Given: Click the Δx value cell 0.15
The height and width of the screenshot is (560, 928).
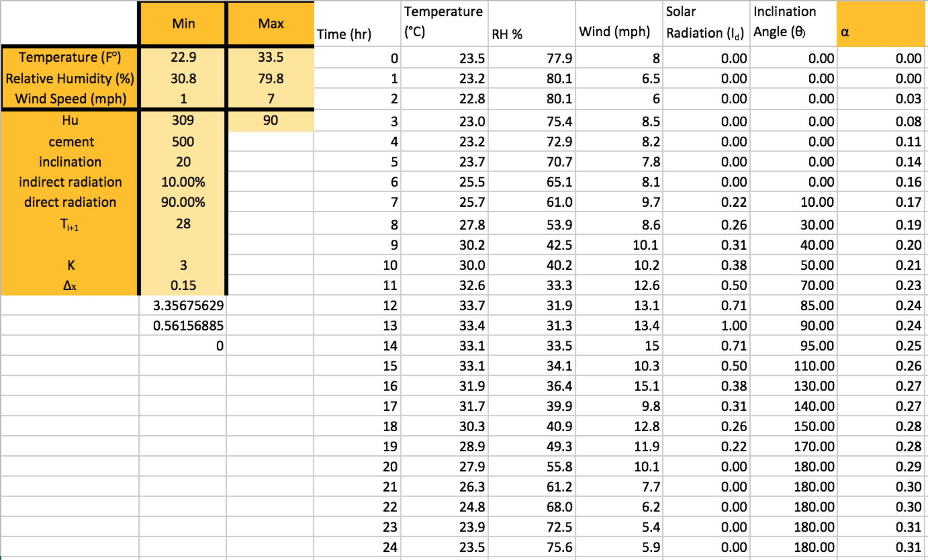Looking at the screenshot, I should click(183, 285).
